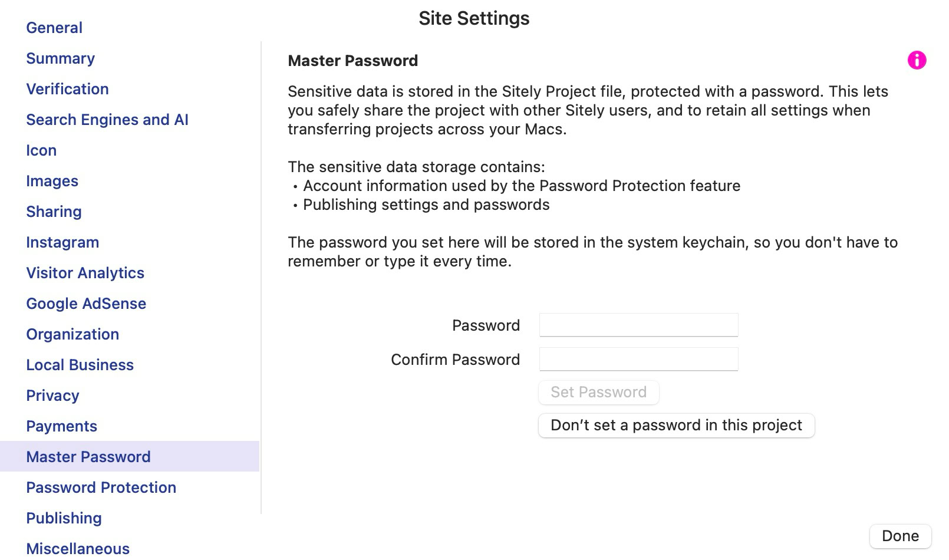Viewport: 949px width, 560px height.
Task: Select Organization in the sidebar
Action: pos(73,334)
